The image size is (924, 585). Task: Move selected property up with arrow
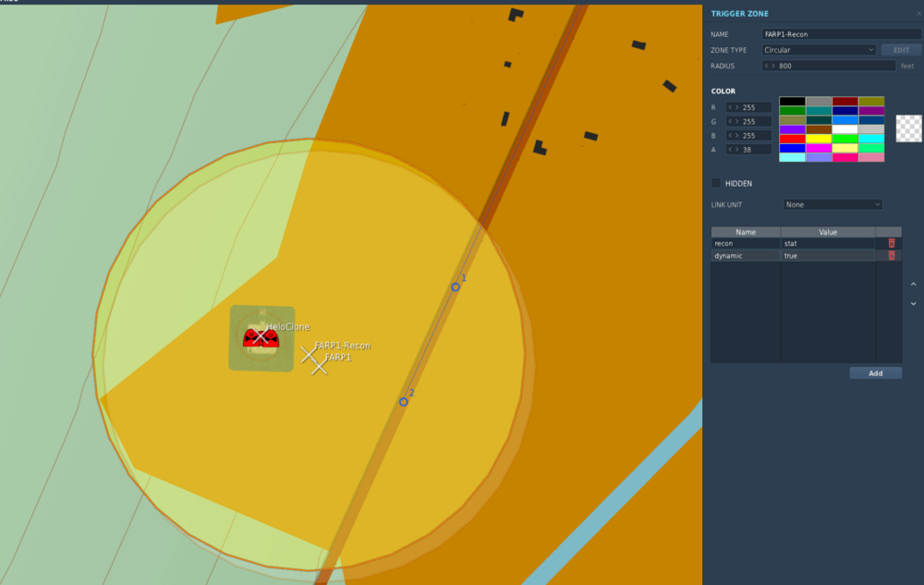click(914, 285)
